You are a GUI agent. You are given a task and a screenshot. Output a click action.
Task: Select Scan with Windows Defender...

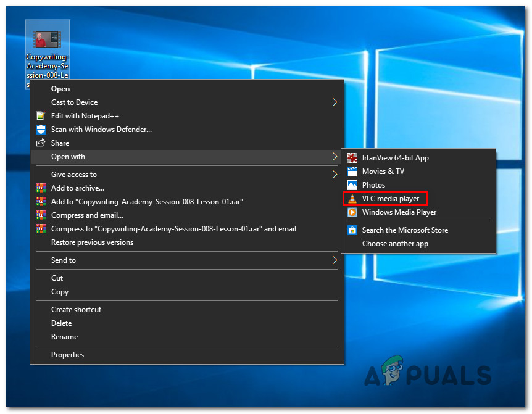[x=187, y=129]
